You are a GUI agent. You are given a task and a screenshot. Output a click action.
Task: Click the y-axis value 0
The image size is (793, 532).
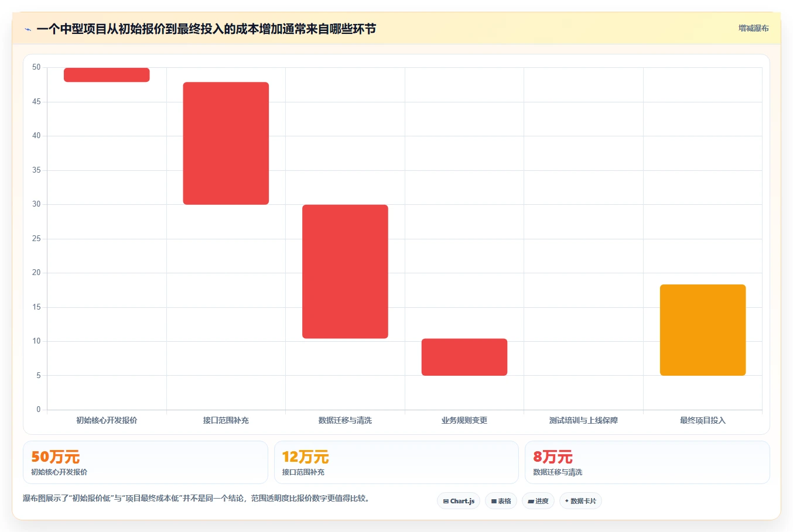point(39,410)
